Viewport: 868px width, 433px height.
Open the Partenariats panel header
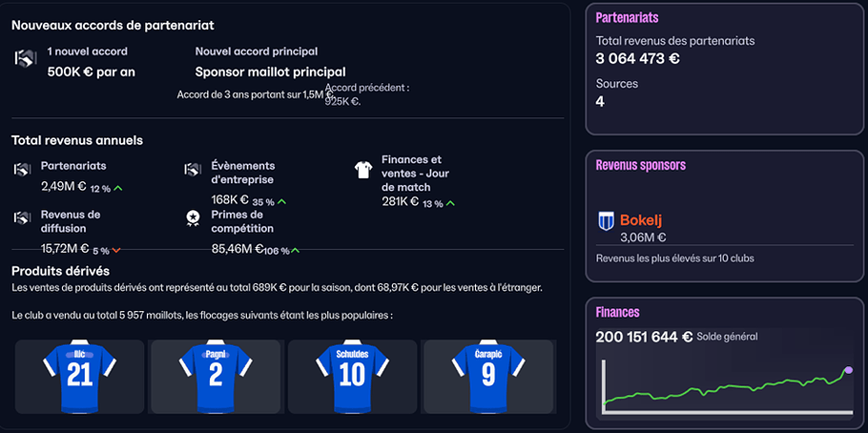pyautogui.click(x=627, y=18)
